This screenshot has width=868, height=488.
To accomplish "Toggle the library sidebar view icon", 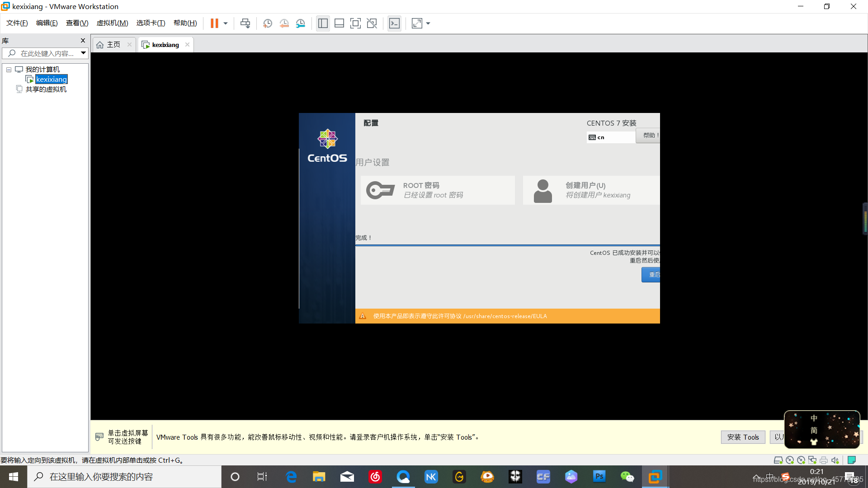I will tap(323, 23).
